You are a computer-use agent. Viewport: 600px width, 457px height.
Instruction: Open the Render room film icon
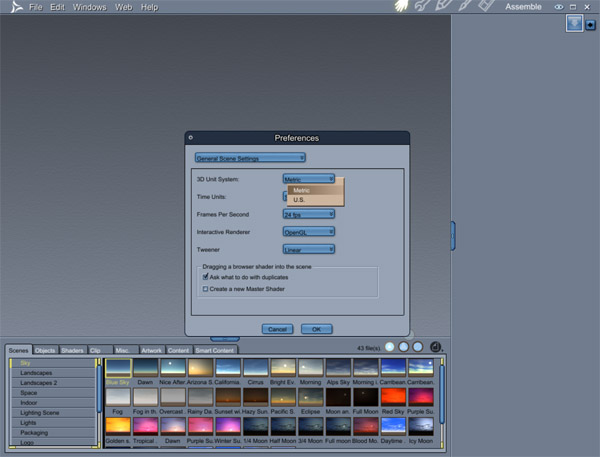(486, 5)
